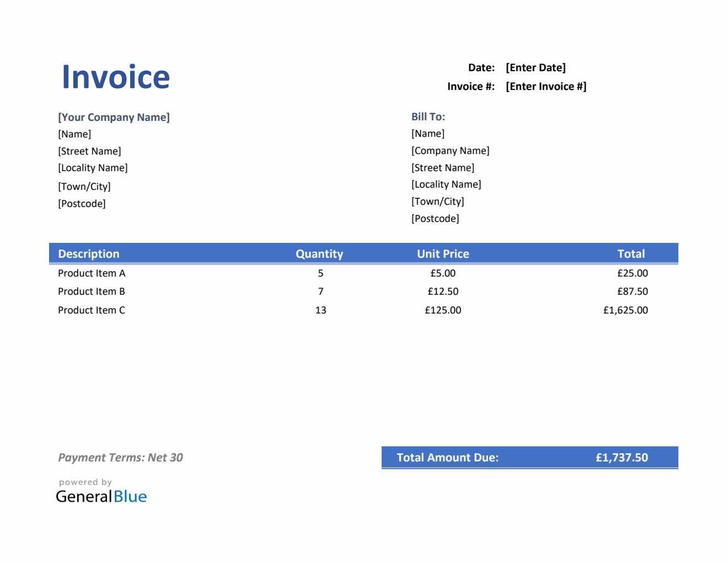Image resolution: width=728 pixels, height=563 pixels.
Task: Click the Total column header
Action: click(631, 254)
